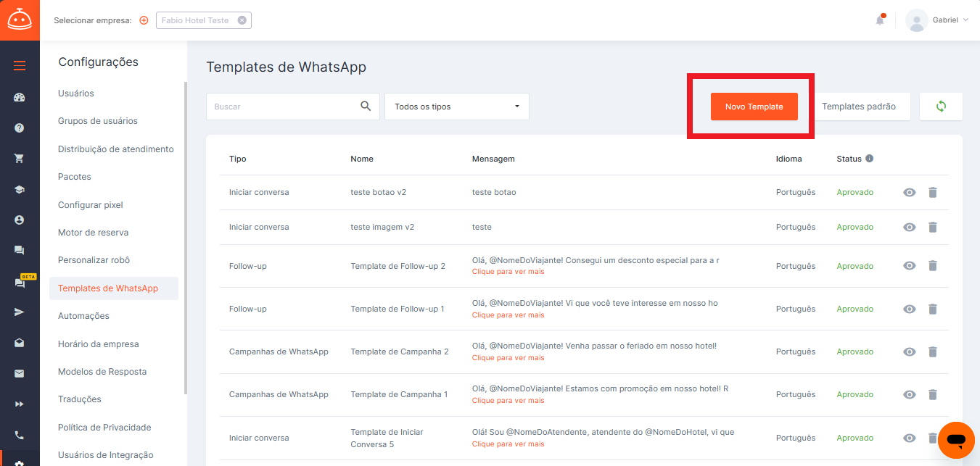View Template de Follow-up 2 with eye icon
The image size is (980, 466).
click(909, 266)
